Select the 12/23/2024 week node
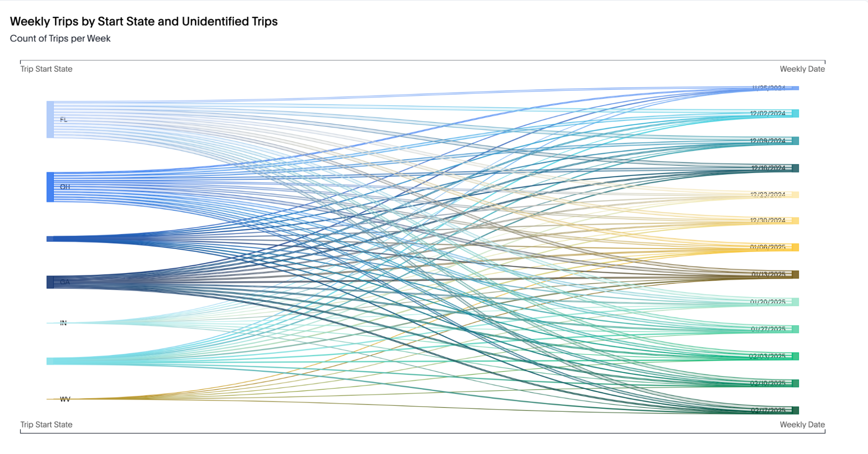868x454 pixels. click(795, 195)
